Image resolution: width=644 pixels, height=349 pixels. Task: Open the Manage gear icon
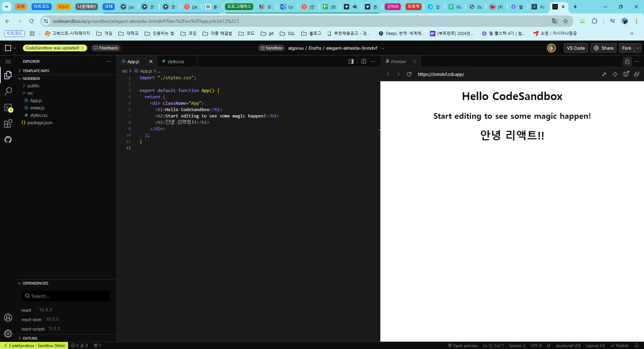[8, 333]
